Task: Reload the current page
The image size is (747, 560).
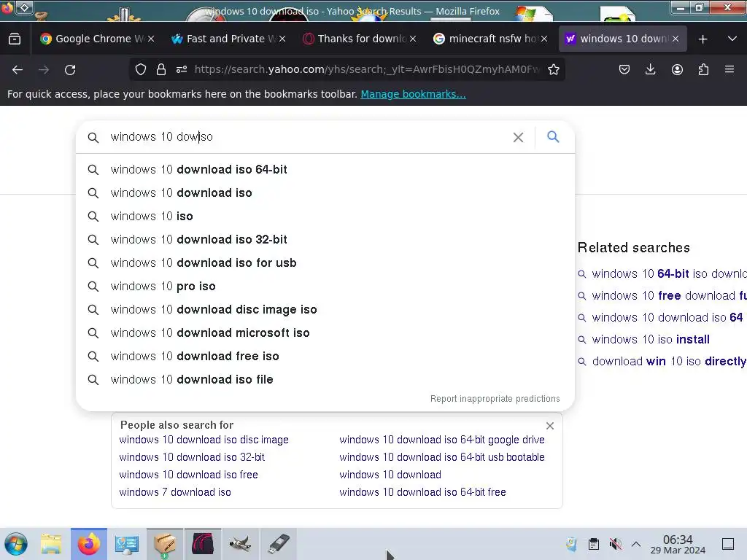Action: pos(70,69)
